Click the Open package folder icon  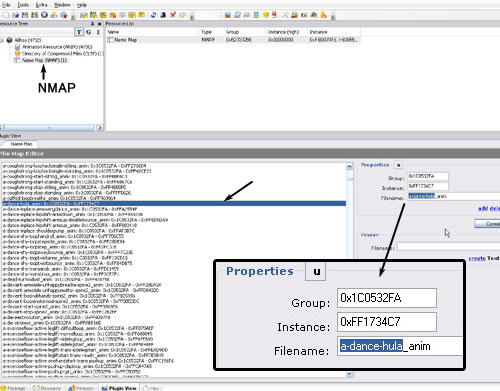click(x=15, y=15)
